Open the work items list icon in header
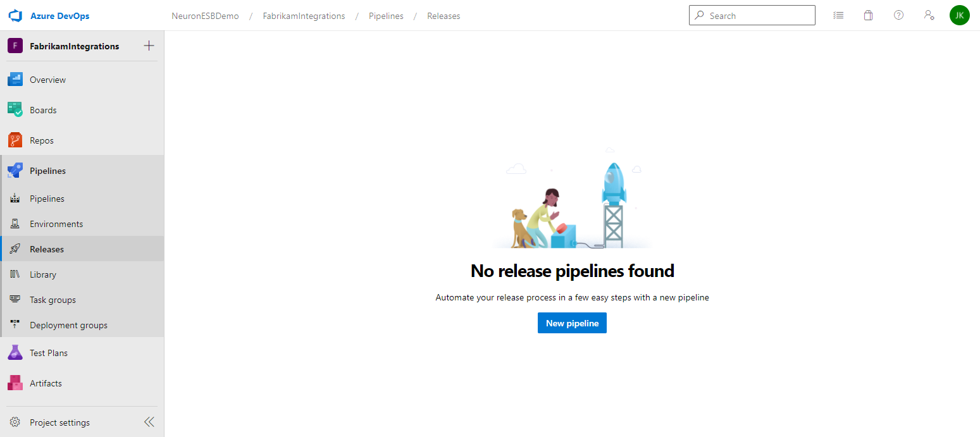This screenshot has width=980, height=437. coord(838,15)
